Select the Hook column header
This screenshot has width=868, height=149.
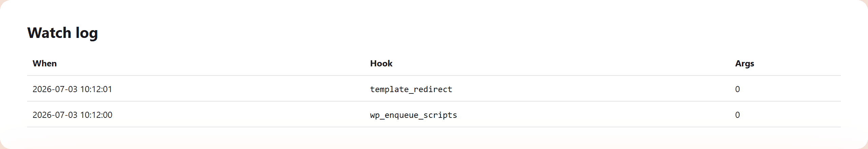pyautogui.click(x=381, y=63)
